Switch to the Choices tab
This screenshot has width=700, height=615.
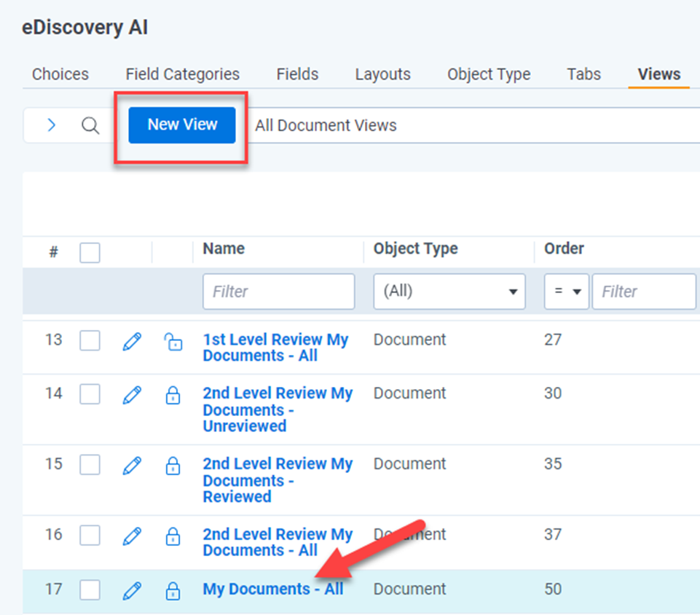[60, 74]
